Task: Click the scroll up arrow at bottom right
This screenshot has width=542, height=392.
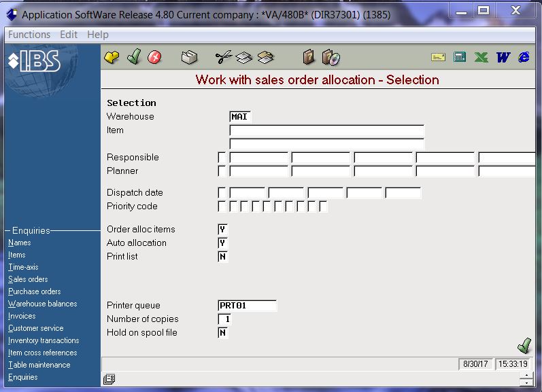Action: point(526,376)
